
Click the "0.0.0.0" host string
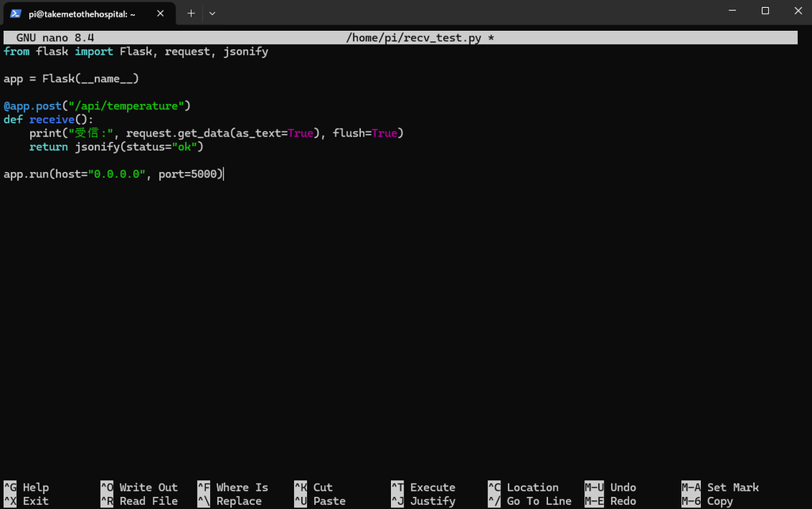117,174
